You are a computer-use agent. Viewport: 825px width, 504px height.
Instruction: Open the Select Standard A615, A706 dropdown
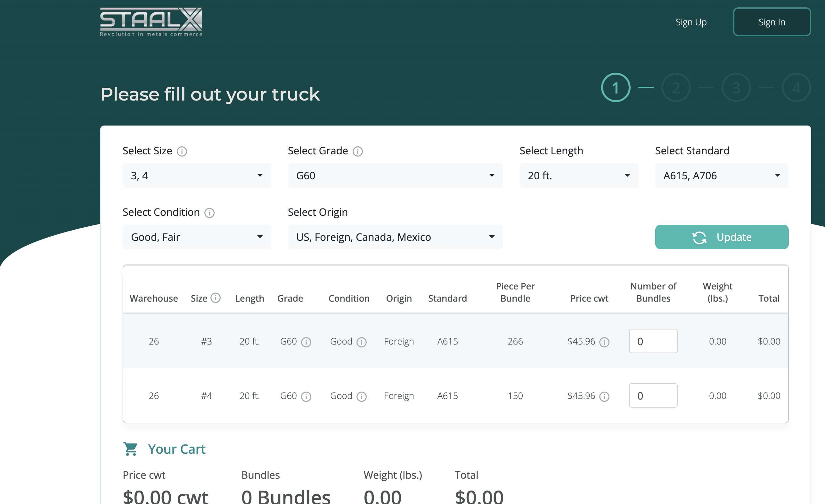point(722,176)
